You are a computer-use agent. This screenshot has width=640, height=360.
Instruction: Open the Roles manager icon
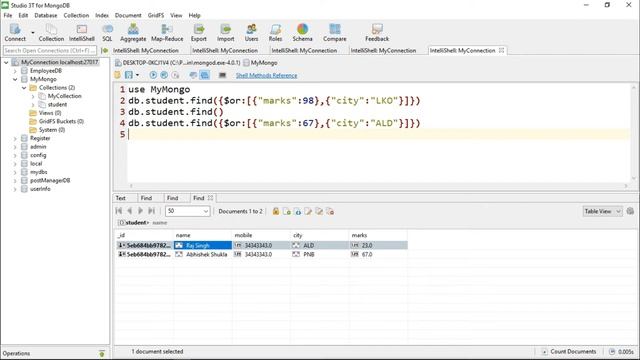[x=275, y=33]
